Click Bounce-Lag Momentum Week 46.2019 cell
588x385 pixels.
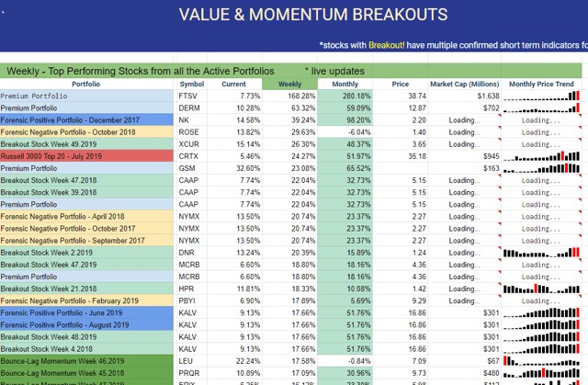pos(86,361)
